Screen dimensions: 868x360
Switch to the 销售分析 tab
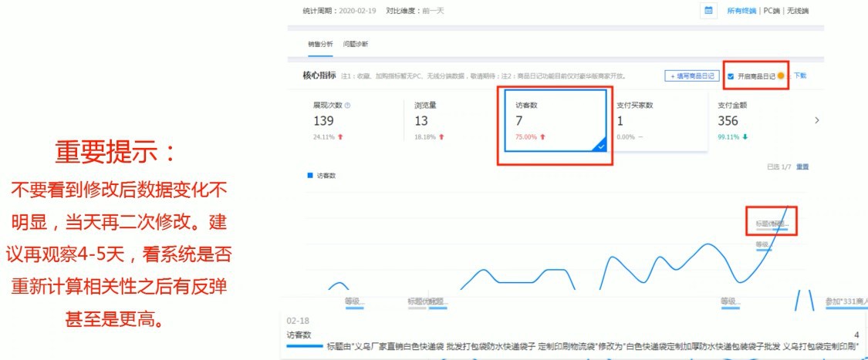[x=320, y=44]
